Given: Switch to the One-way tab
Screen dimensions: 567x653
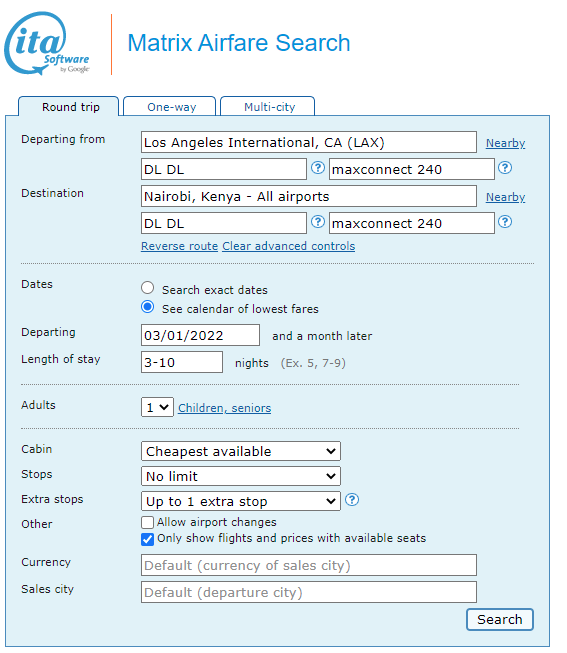Looking at the screenshot, I should tap(170, 107).
